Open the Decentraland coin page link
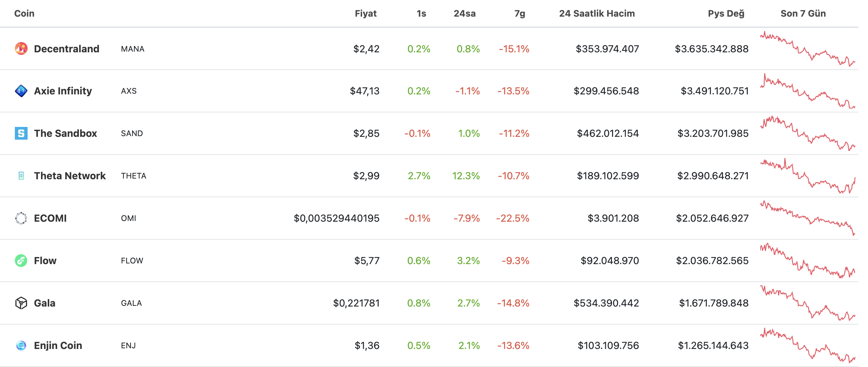The height and width of the screenshot is (367, 868). [x=66, y=49]
